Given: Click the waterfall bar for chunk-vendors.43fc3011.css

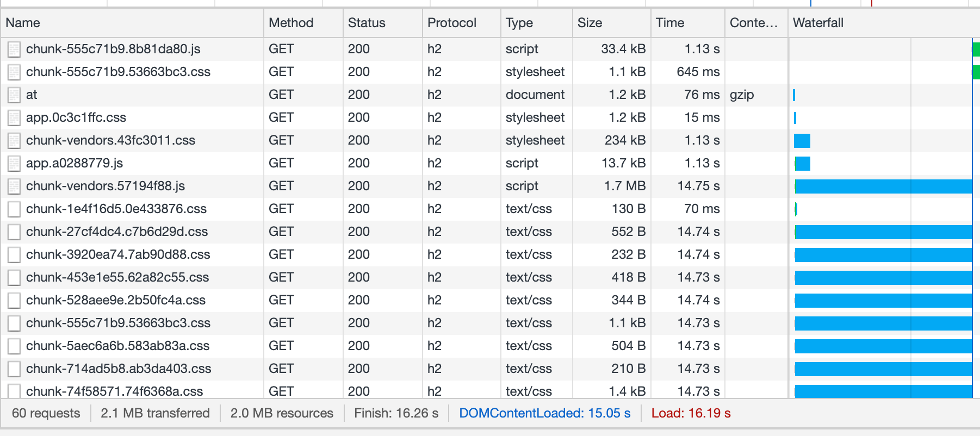Looking at the screenshot, I should [x=802, y=141].
